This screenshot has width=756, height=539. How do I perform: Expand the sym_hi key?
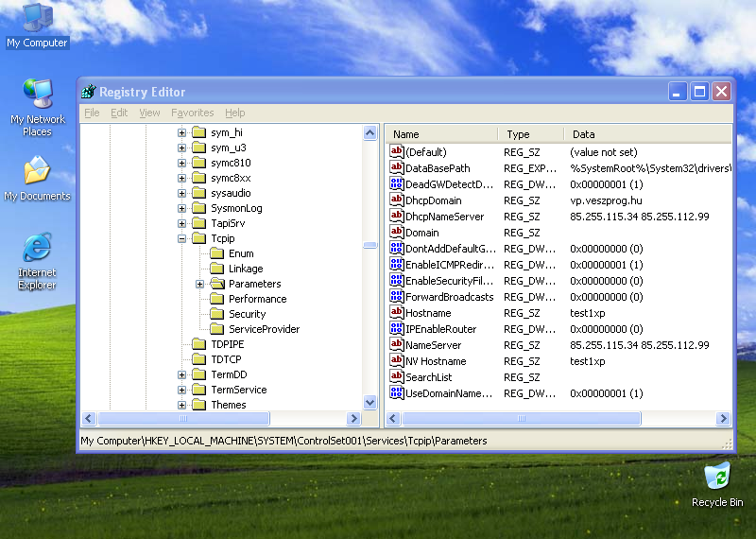click(x=181, y=132)
